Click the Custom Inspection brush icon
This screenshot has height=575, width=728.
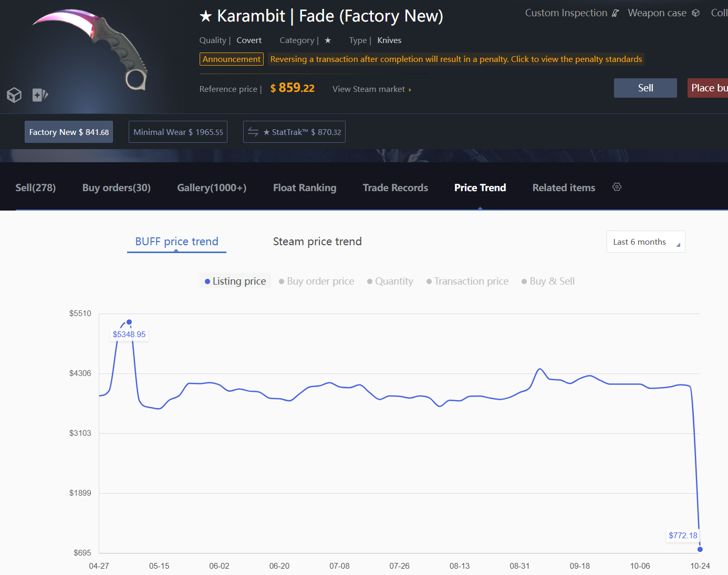[x=616, y=13]
